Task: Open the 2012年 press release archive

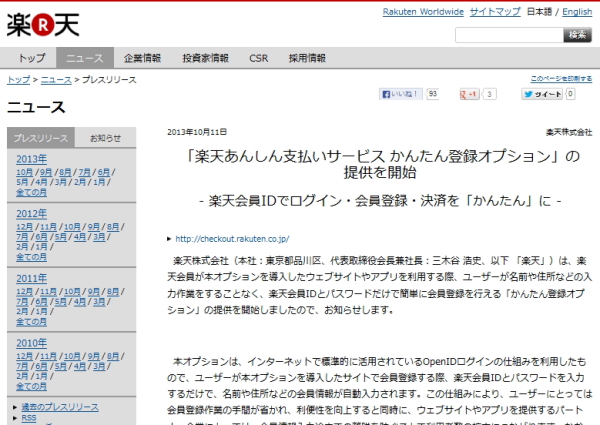Action: pos(31,213)
